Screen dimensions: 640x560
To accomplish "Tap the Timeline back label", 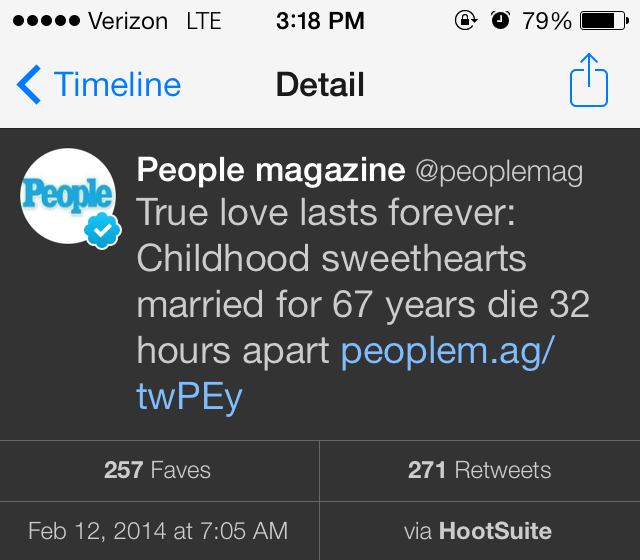I will click(117, 85).
